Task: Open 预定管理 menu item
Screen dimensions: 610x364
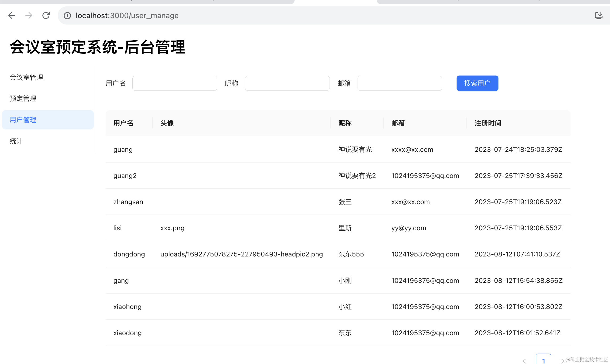Action: (x=23, y=98)
